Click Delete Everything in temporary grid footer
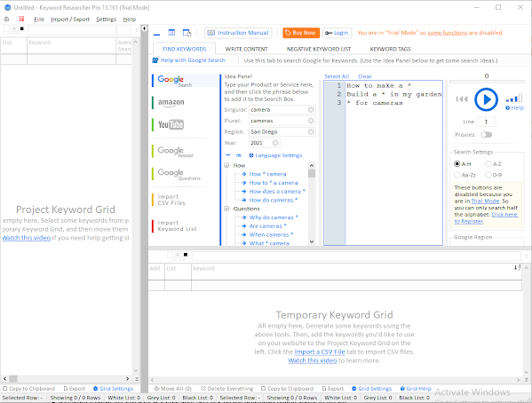The width and height of the screenshot is (532, 403). (227, 389)
